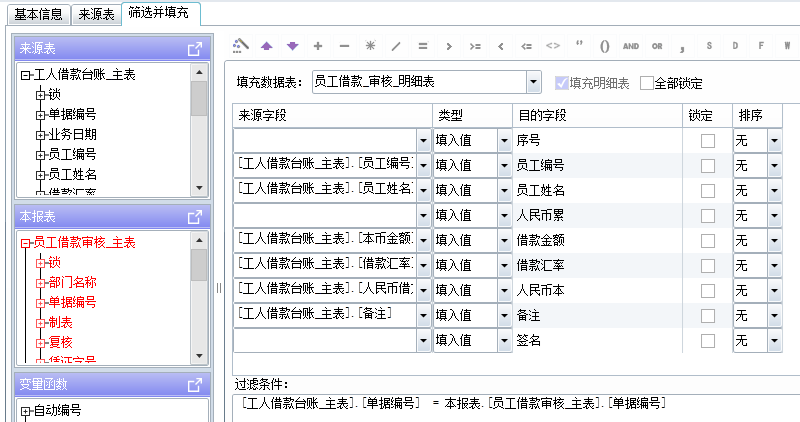This screenshot has height=422, width=800.
Task: Select the 筛选并填充 tab
Action: coord(161,13)
